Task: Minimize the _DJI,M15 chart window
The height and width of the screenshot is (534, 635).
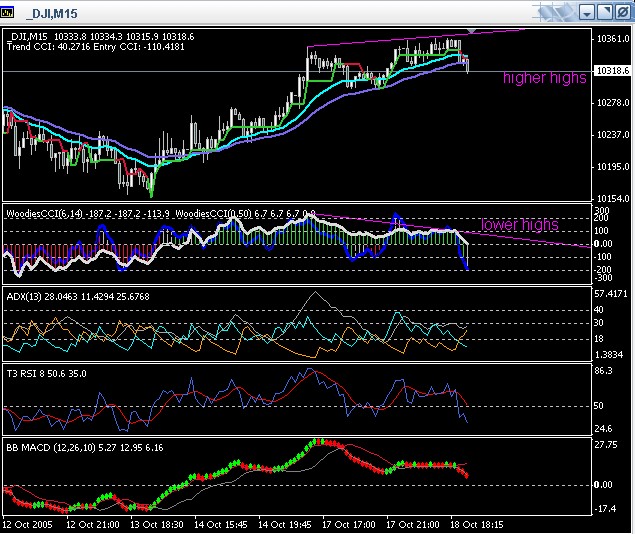Action: 586,13
